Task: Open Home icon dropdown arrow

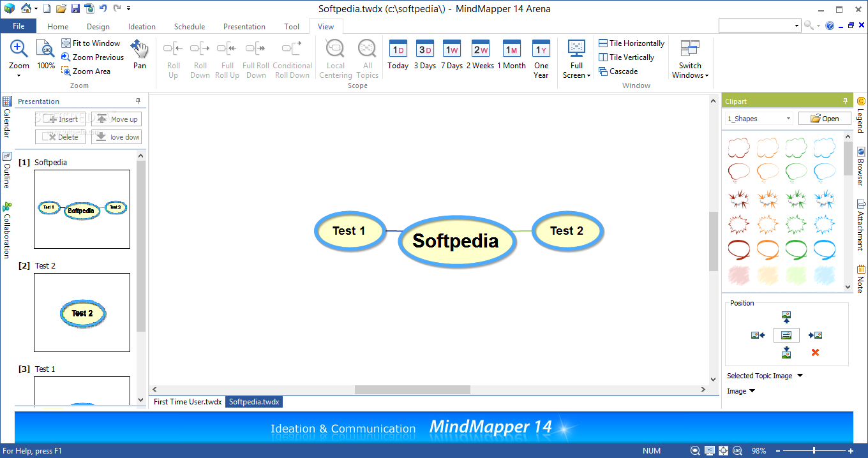Action: click(36, 8)
